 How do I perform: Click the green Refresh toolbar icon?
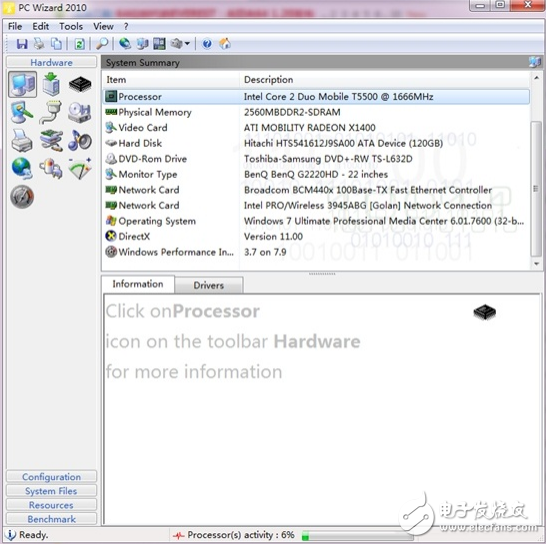pos(79,44)
